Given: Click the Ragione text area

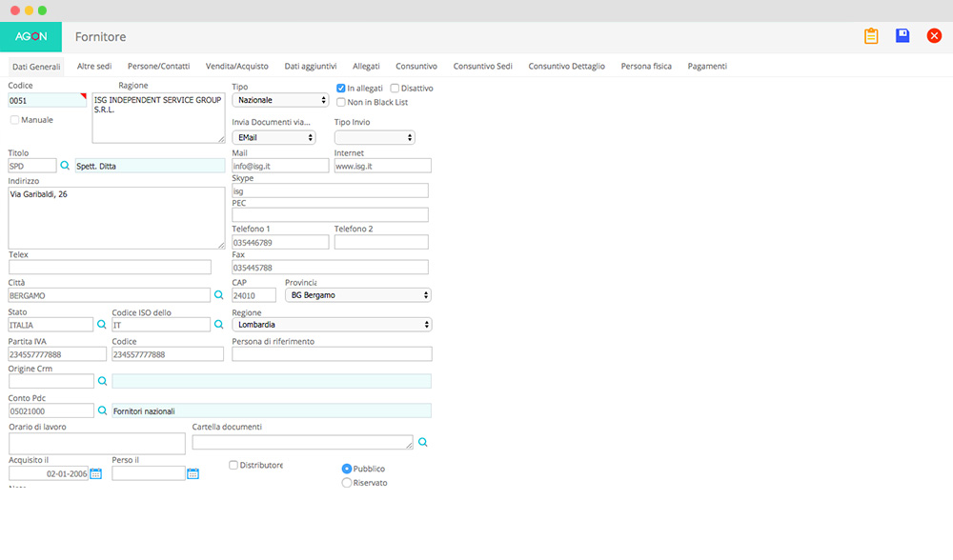Looking at the screenshot, I should coord(158,118).
